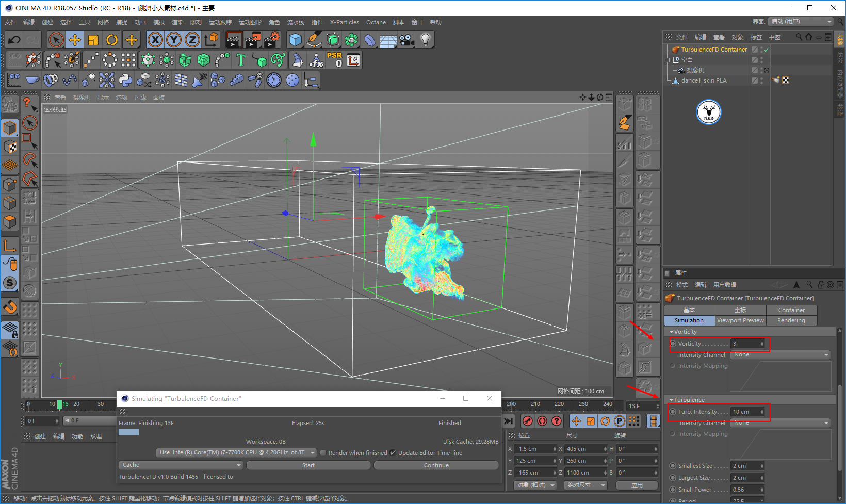Open the 对象 (相对) dropdown
Screen dimensions: 846x504
[x=535, y=485]
